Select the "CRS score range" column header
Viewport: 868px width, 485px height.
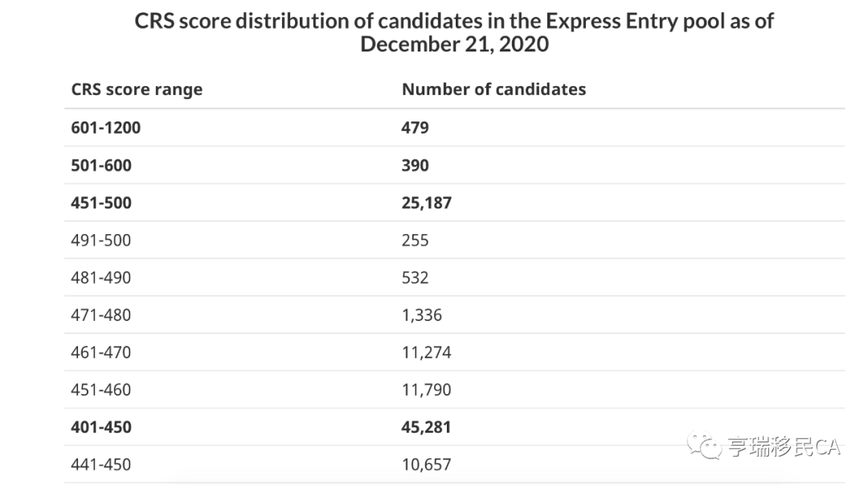tap(137, 89)
